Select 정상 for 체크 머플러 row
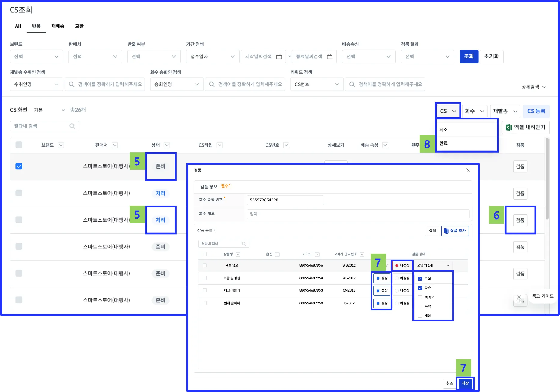This screenshot has height=392, width=560. (x=382, y=291)
